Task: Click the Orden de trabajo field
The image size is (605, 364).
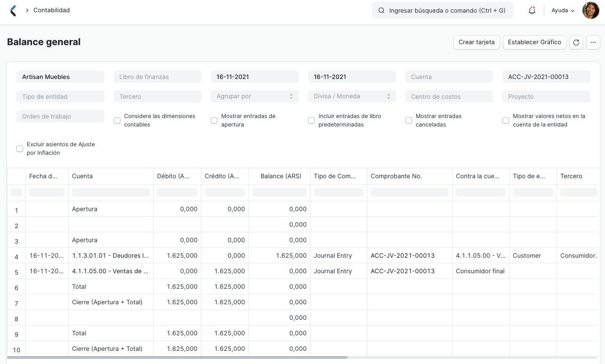Action: pos(60,116)
